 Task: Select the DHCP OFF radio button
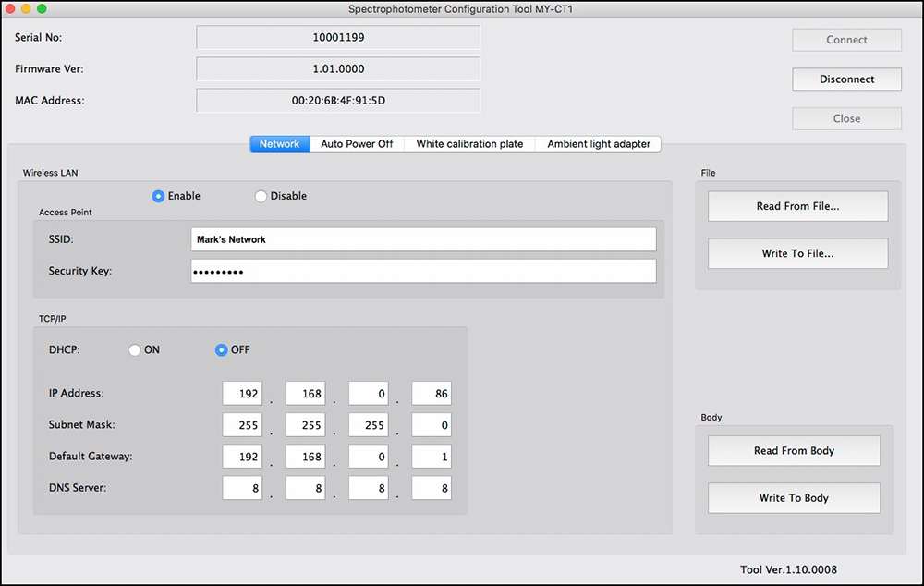tap(222, 350)
